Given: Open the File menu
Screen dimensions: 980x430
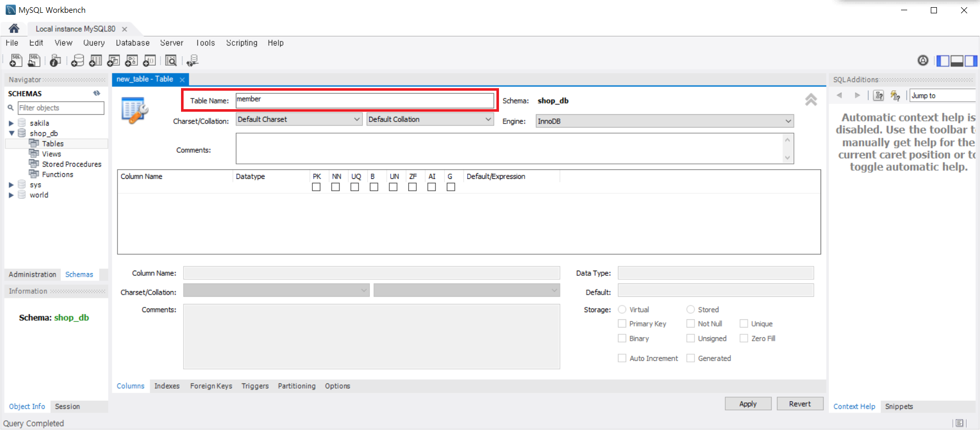Looking at the screenshot, I should pos(12,43).
